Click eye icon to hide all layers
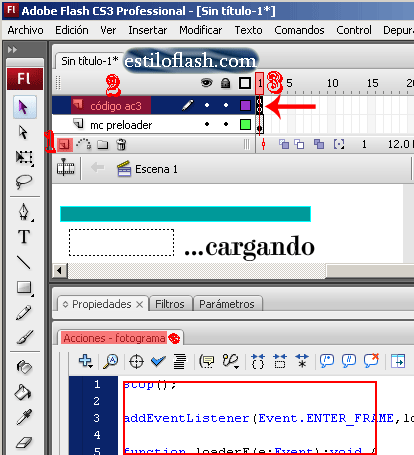Image resolution: width=414 pixels, height=455 pixels. 207,82
